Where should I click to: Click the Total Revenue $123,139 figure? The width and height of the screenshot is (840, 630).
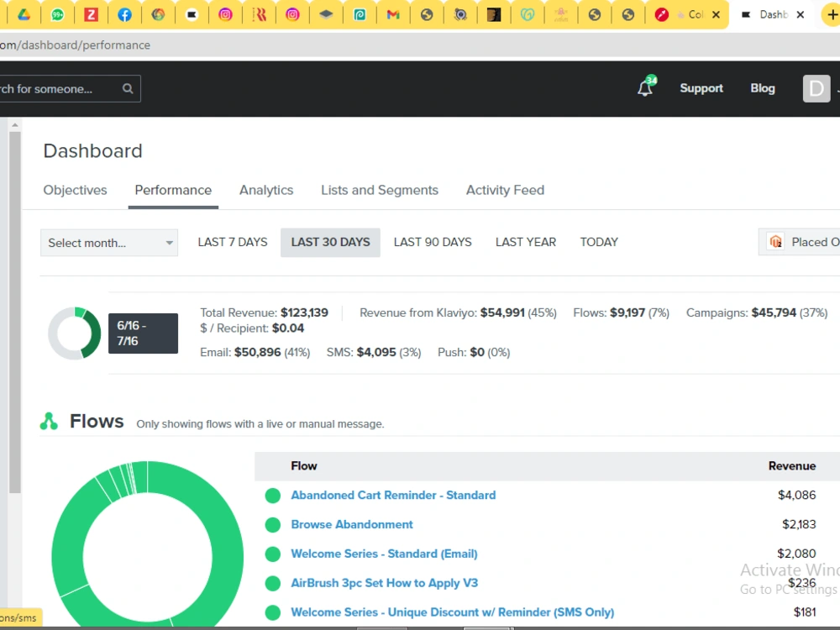tap(304, 312)
